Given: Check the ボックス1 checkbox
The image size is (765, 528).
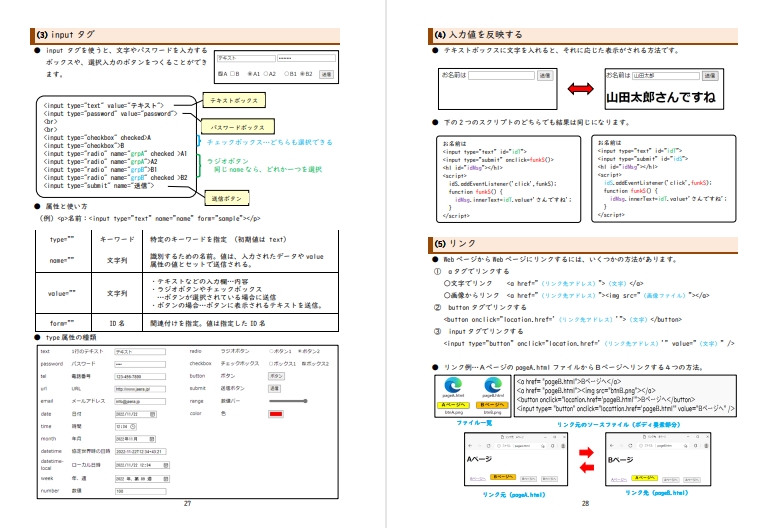Looking at the screenshot, I should [271, 364].
